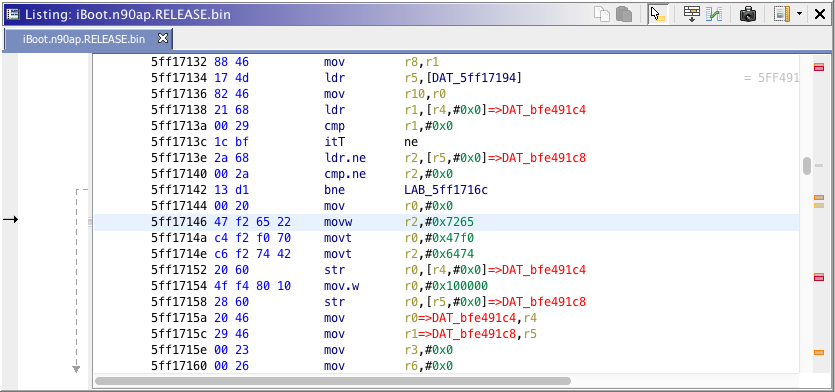
Task: Click DAT_bfe491c4 reference on the 5ff17152 str line
Action: coord(544,270)
